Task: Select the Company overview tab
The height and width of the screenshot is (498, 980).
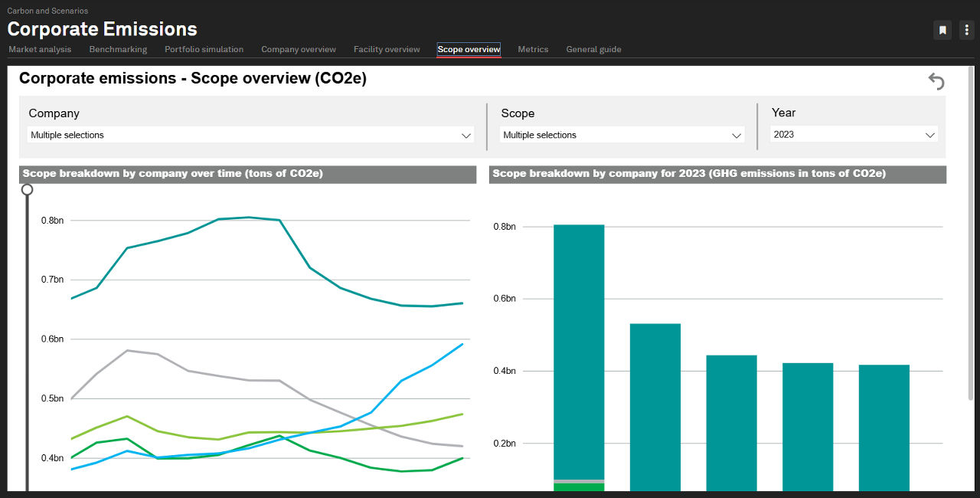Action: [x=299, y=49]
